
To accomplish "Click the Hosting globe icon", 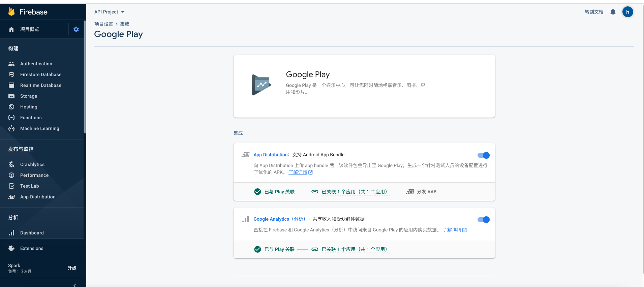I will click(x=11, y=107).
